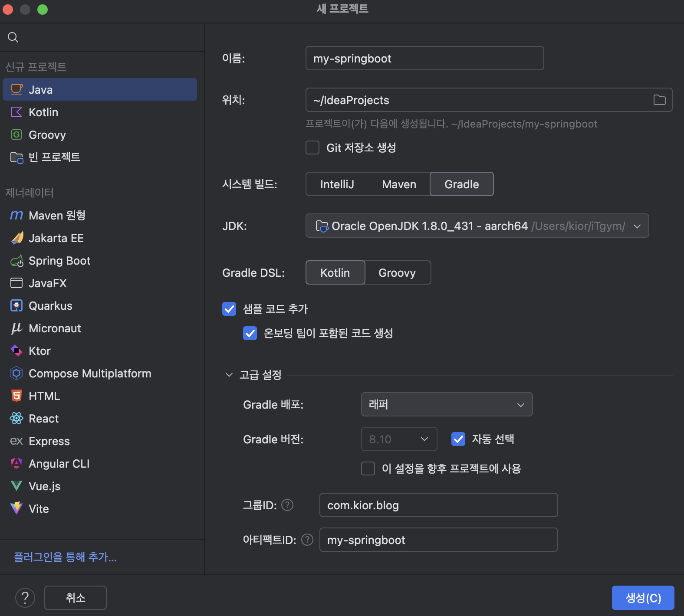
Task: Click the HTML5 shield icon
Action: (16, 396)
